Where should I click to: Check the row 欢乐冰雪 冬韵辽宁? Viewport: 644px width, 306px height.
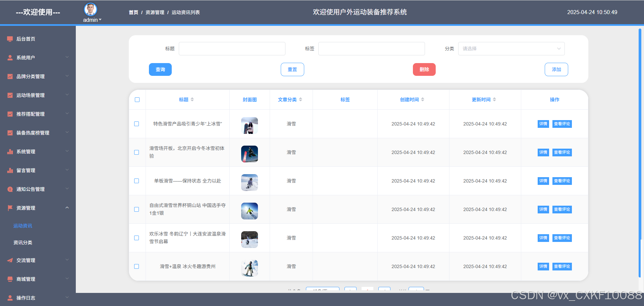137,238
